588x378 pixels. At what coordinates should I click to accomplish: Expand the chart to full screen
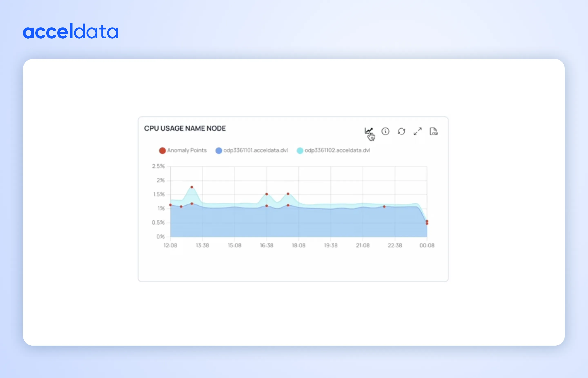(x=418, y=132)
